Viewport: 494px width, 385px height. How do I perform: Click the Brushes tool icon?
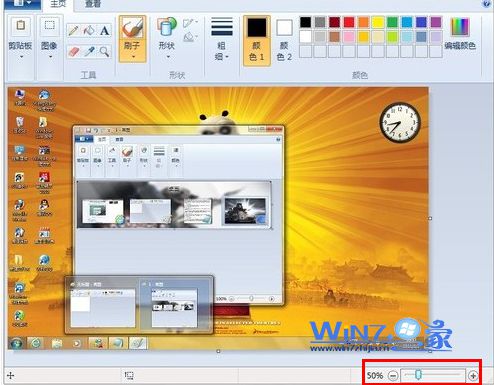(132, 28)
